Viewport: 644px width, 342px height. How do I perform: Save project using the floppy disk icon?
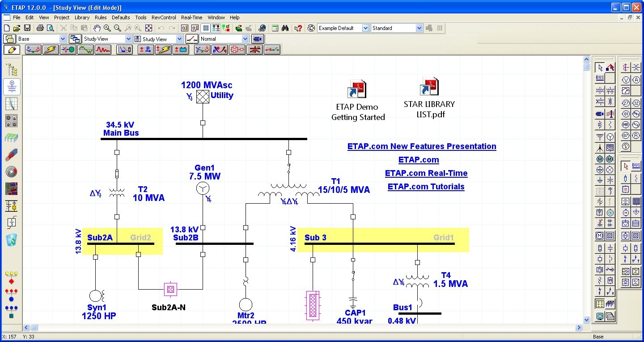[x=27, y=28]
